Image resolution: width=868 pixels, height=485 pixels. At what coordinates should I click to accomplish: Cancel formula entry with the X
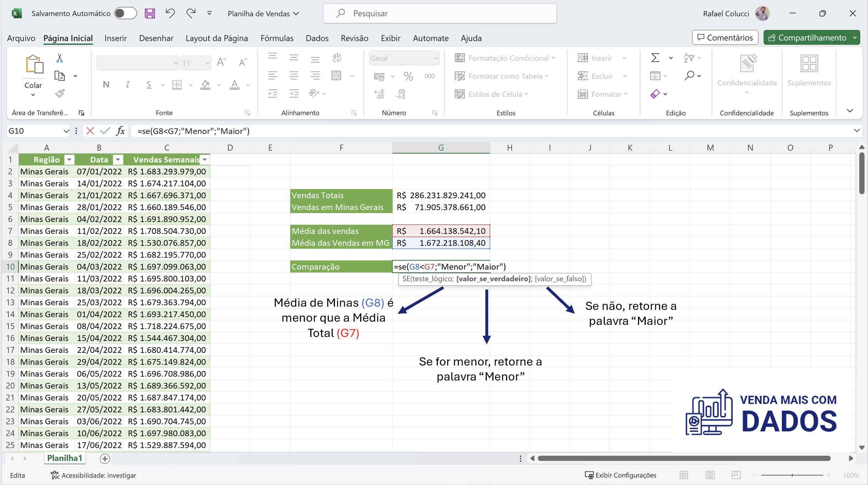pyautogui.click(x=90, y=131)
